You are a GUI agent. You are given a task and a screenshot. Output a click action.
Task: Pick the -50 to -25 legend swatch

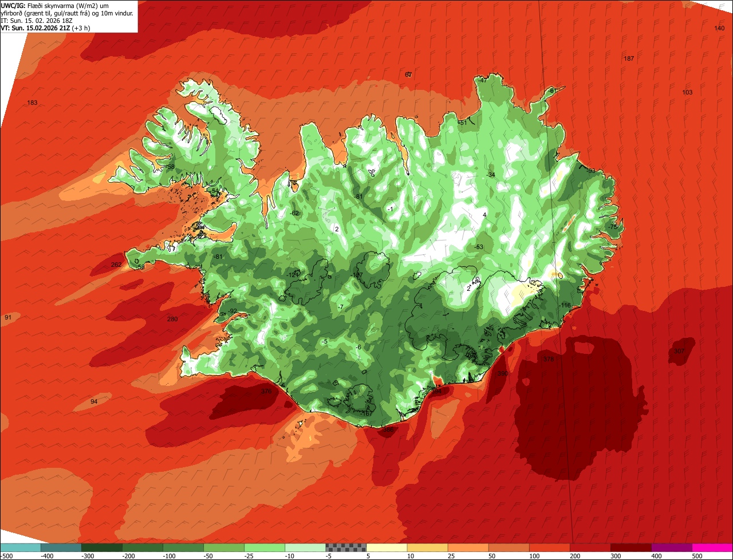[224, 547]
